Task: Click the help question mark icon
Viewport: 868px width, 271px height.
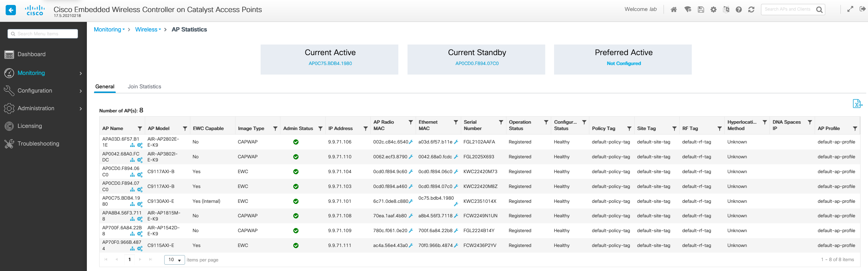Action: pyautogui.click(x=739, y=10)
